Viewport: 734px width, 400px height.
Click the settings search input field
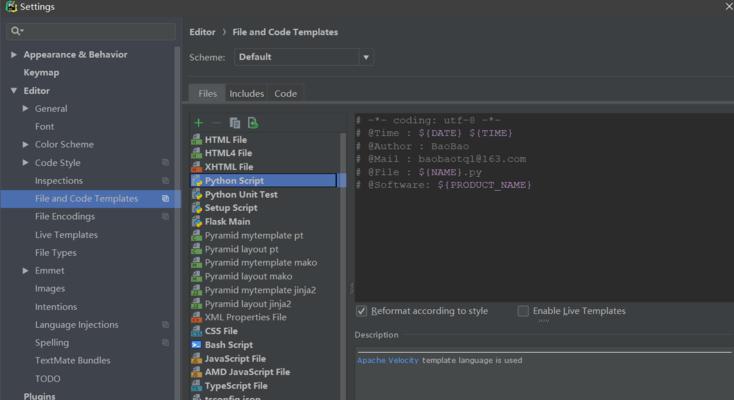tap(91, 31)
